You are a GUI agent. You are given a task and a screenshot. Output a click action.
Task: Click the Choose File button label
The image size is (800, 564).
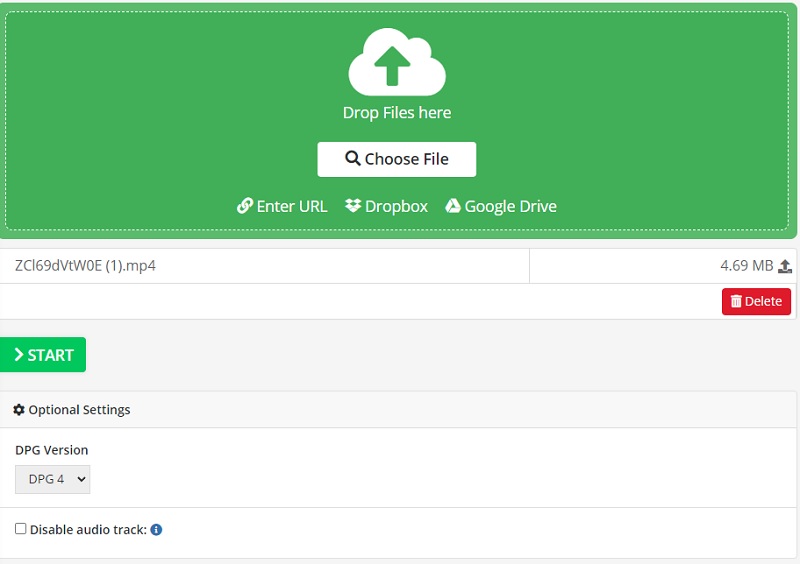[x=407, y=159]
